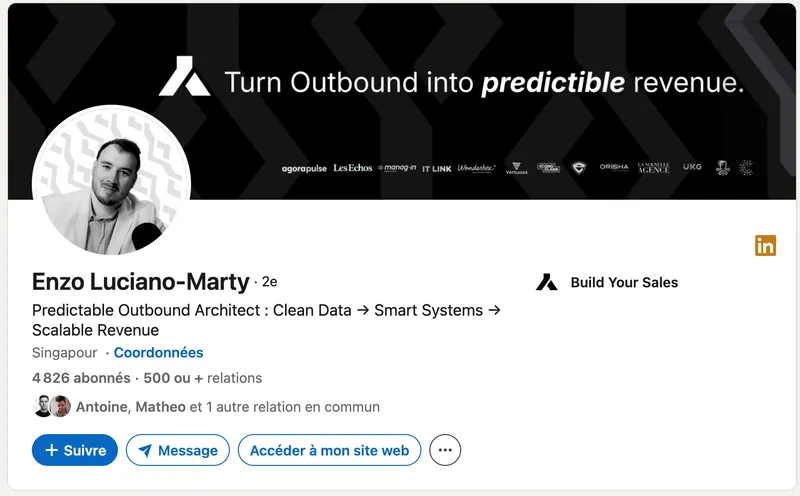Click the Wonderbox logo in the banner
This screenshot has height=496, width=800.
[476, 168]
